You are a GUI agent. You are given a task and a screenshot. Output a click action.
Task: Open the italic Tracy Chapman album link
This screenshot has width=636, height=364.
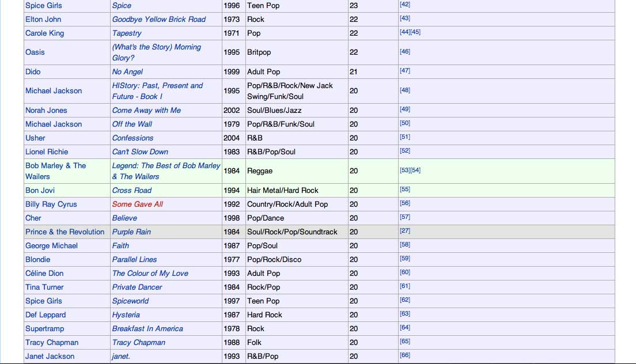(x=139, y=342)
